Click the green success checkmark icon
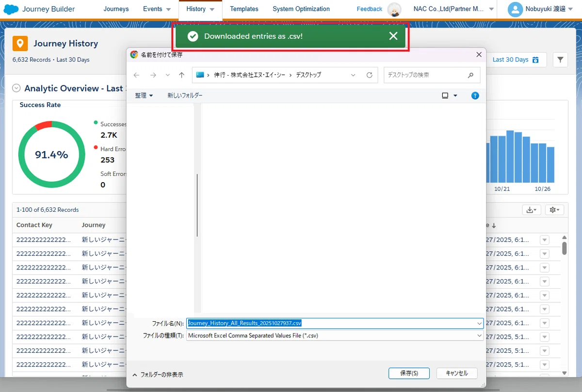Screen dimensions: 582x392 (x=193, y=36)
